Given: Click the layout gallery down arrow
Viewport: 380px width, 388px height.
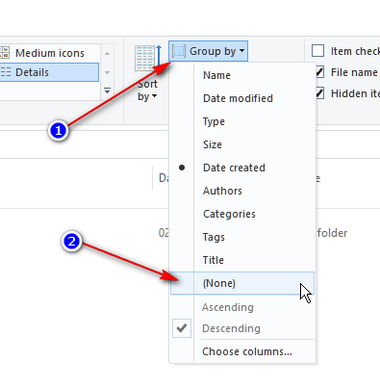Looking at the screenshot, I should 107,72.
